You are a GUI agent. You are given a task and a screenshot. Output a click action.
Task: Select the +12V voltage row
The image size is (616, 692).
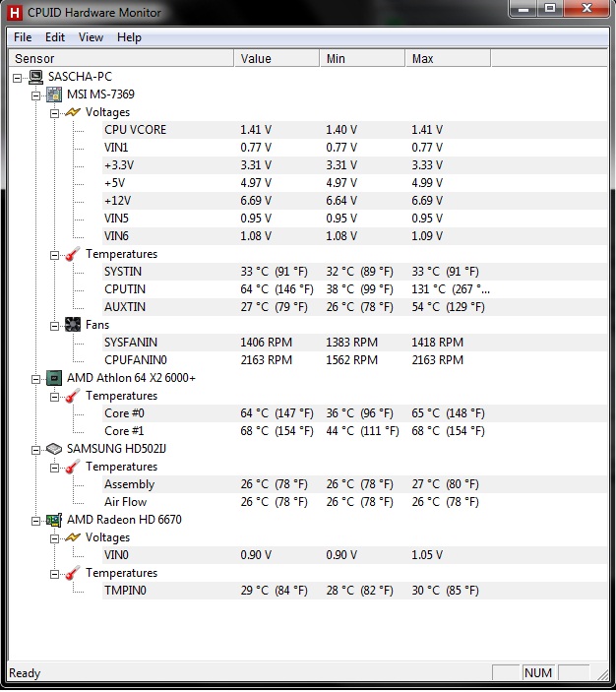pos(354,201)
